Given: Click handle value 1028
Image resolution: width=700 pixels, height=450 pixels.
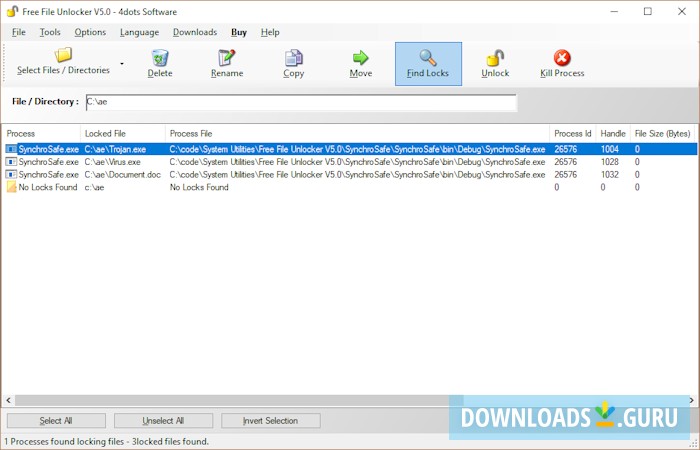Looking at the screenshot, I should [x=609, y=162].
